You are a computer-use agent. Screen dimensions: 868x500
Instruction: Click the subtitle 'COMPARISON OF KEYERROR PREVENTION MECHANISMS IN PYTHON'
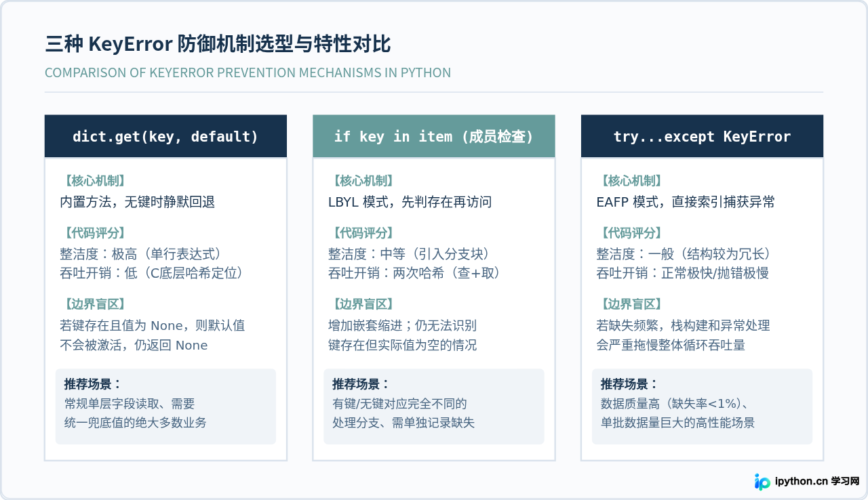[248, 72]
